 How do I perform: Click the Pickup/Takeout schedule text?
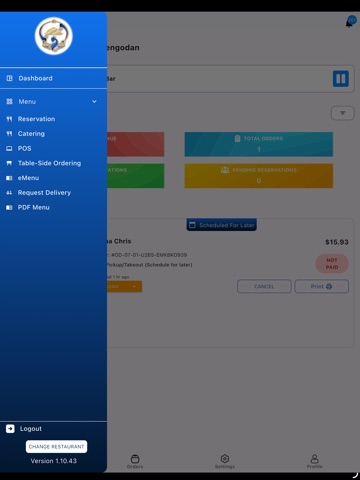point(149,265)
